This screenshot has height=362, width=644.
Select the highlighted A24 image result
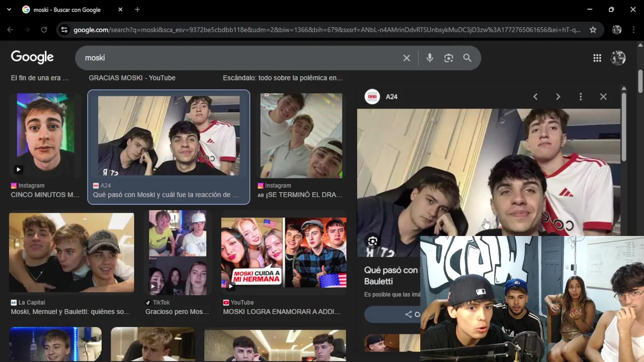(x=169, y=136)
